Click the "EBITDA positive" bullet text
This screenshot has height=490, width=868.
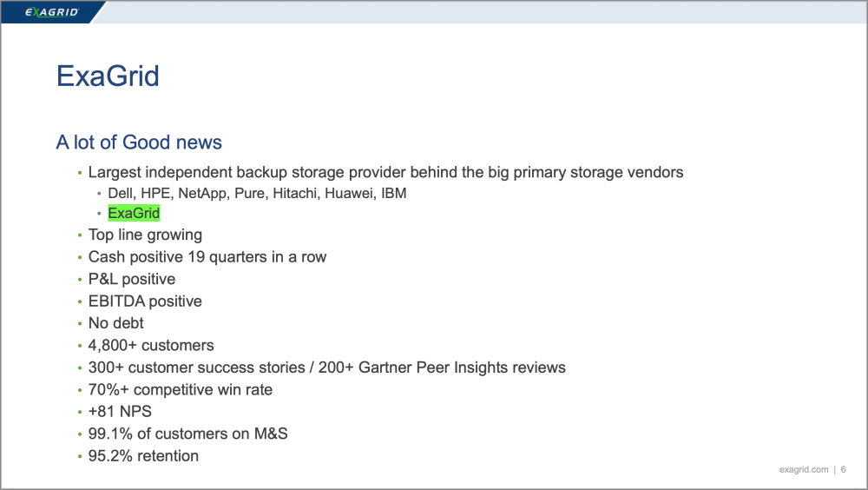[145, 301]
